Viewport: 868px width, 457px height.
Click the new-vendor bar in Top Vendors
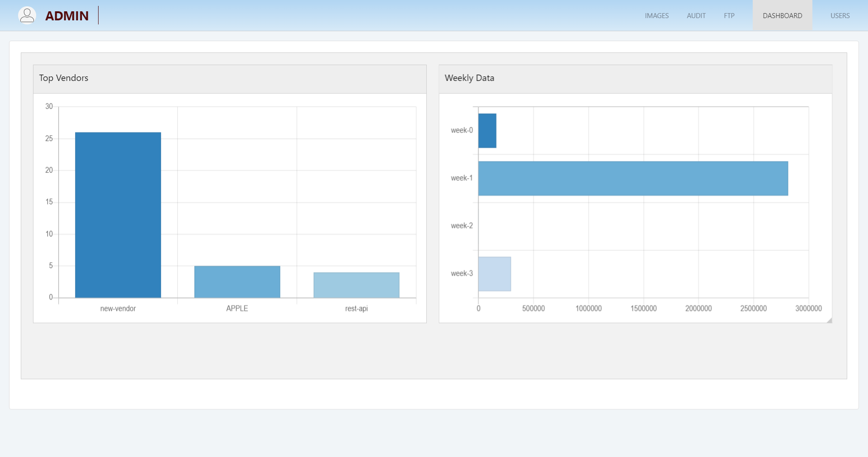[118, 215]
